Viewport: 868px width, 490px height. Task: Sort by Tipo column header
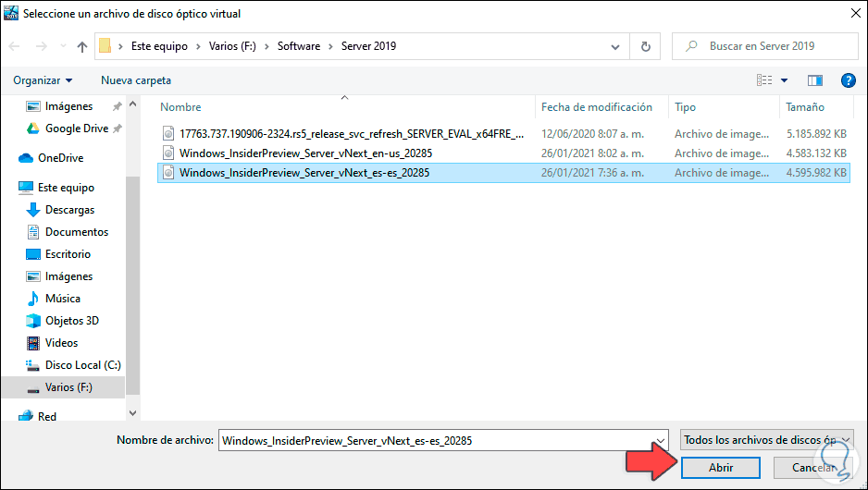[686, 107]
